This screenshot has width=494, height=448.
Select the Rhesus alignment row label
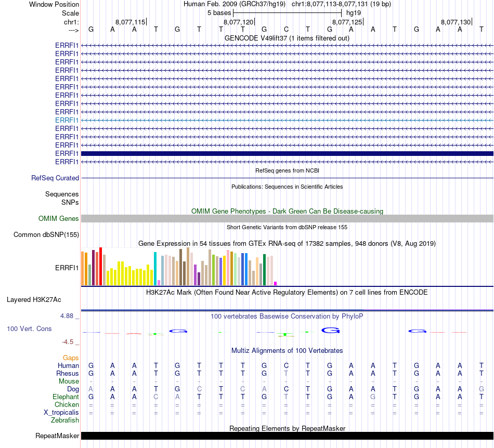pyautogui.click(x=68, y=373)
